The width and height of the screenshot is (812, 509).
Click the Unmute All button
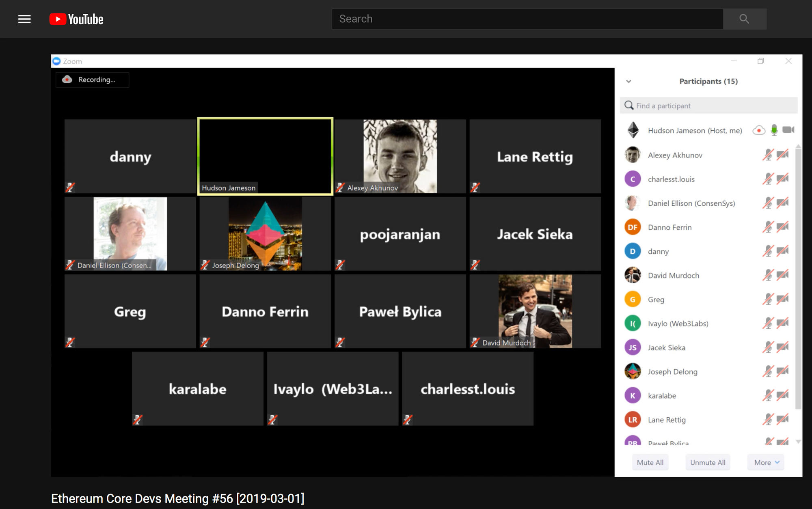pyautogui.click(x=708, y=462)
